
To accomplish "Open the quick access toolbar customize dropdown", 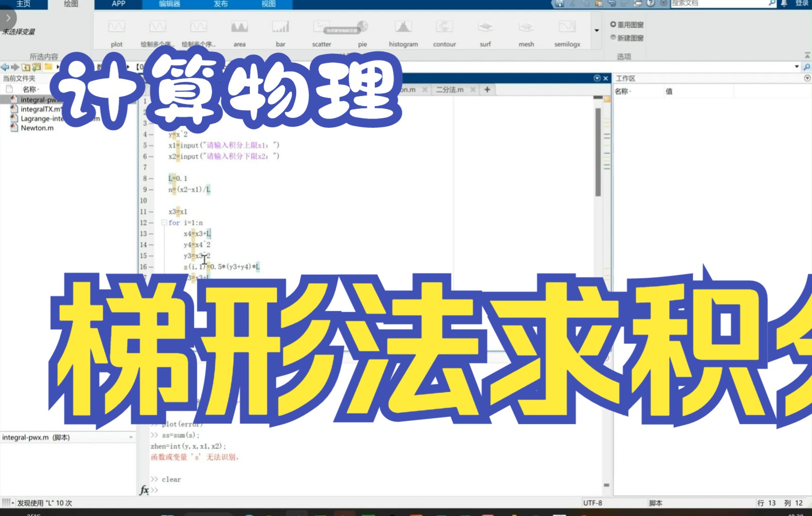I will coord(664,3).
